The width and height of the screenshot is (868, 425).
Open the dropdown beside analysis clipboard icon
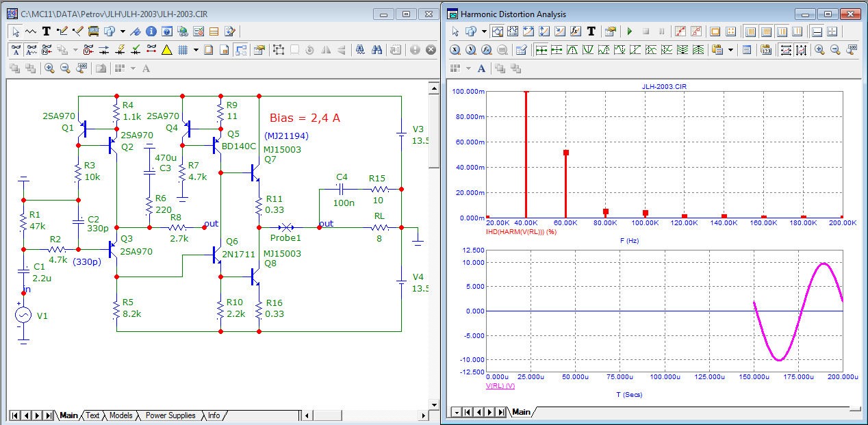(x=730, y=50)
